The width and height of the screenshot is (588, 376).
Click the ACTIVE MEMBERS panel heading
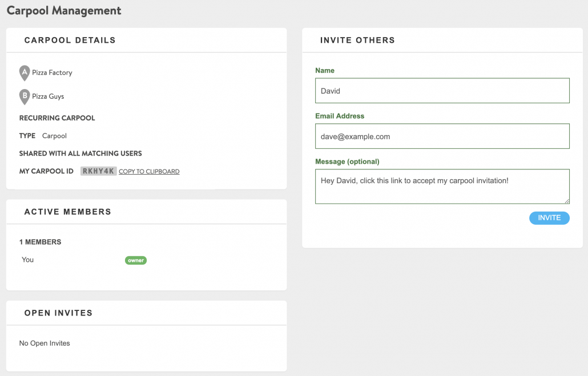click(67, 212)
